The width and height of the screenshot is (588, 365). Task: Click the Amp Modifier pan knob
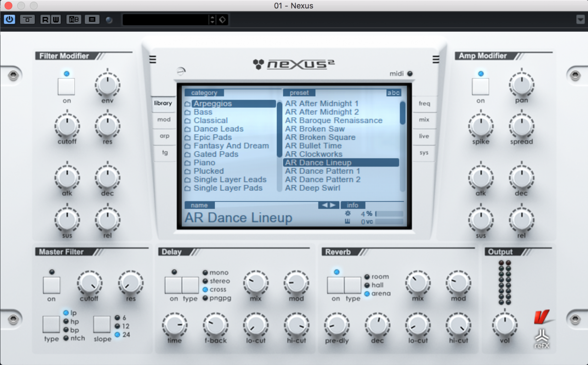(x=521, y=85)
